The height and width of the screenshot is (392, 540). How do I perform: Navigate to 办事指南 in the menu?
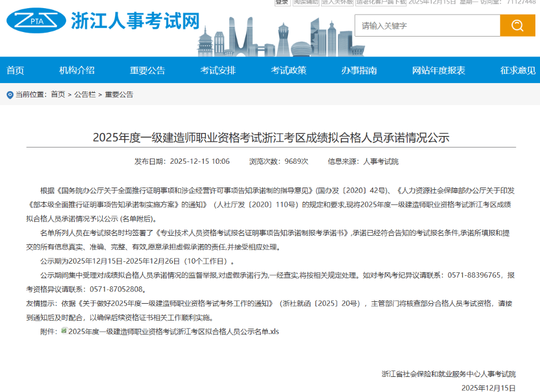tap(359, 70)
